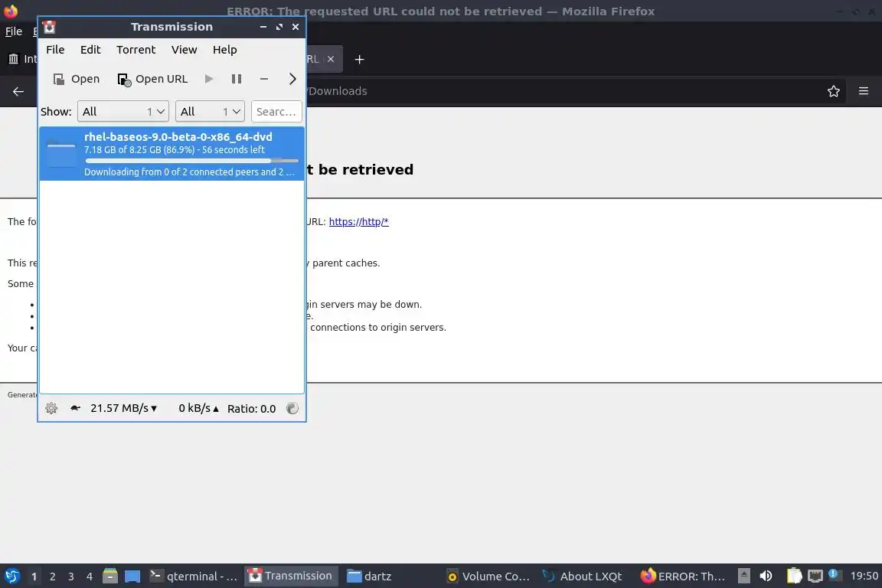Open the Help menu in Transmission
The image size is (882, 588).
pyautogui.click(x=224, y=50)
